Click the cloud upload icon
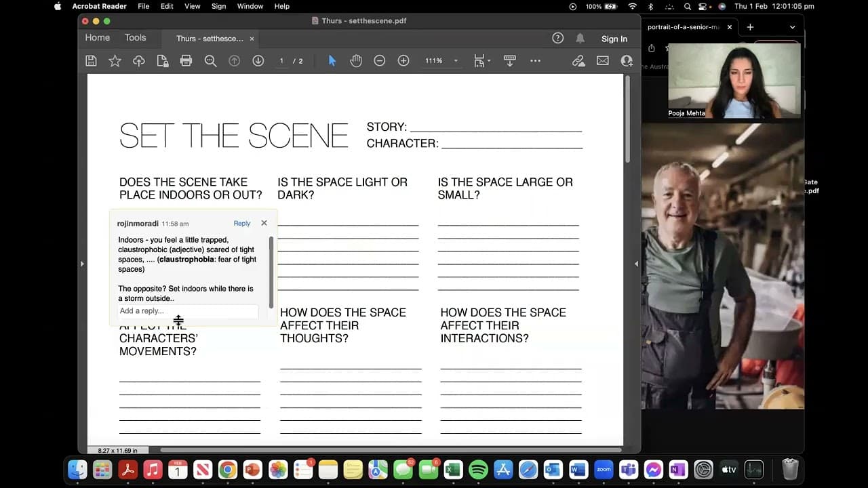This screenshot has height=488, width=868. click(138, 61)
